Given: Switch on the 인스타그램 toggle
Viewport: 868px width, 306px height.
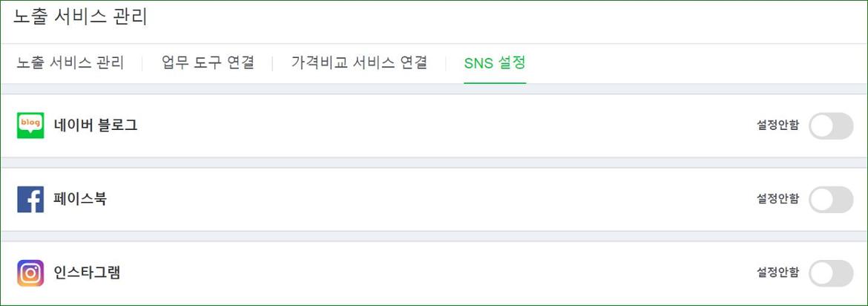Looking at the screenshot, I should (831, 273).
